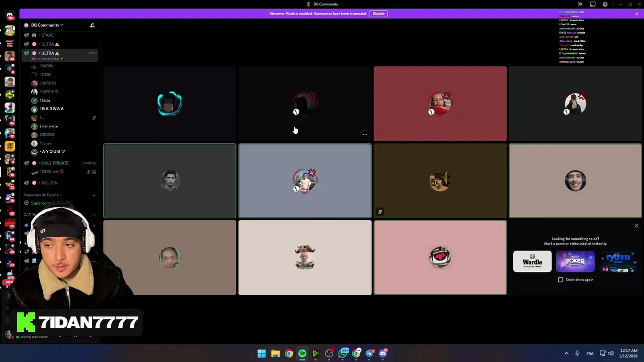Switch the FRA keyboard language
The width and height of the screenshot is (644, 362).
tap(590, 353)
